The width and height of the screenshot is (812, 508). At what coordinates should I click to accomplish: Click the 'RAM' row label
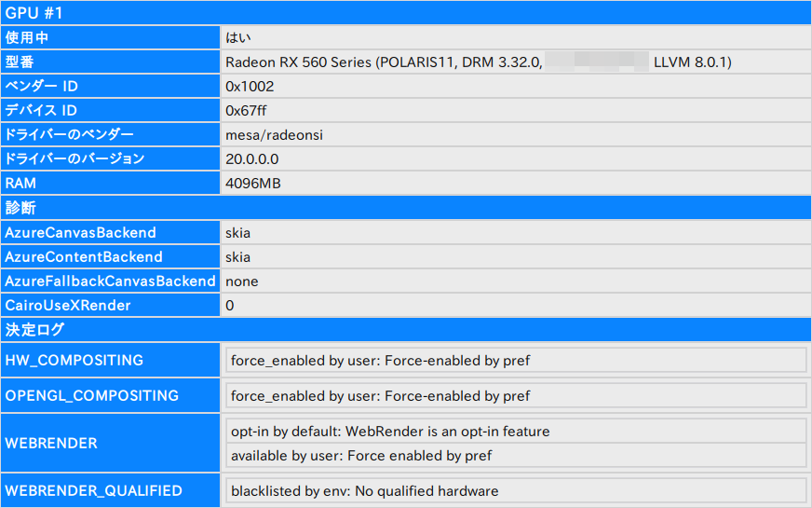pyautogui.click(x=110, y=183)
